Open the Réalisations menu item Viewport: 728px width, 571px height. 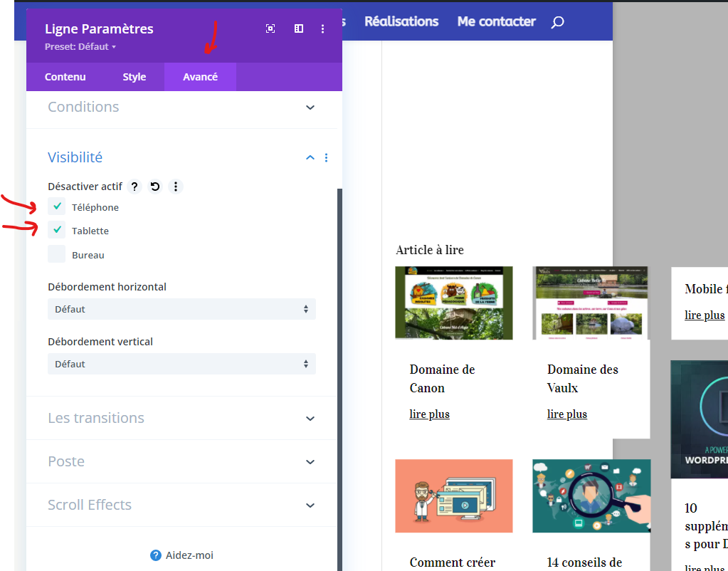(x=401, y=22)
